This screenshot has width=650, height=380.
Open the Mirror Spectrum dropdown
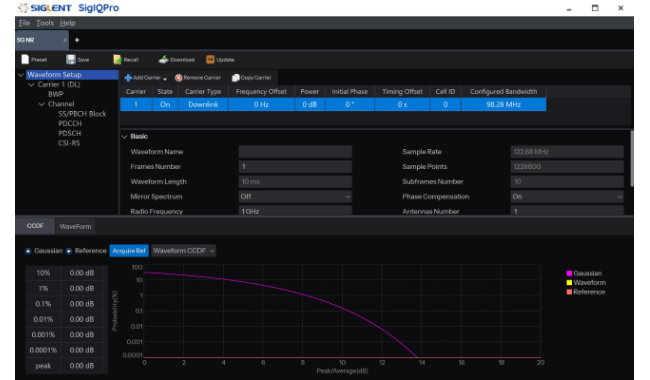click(295, 196)
